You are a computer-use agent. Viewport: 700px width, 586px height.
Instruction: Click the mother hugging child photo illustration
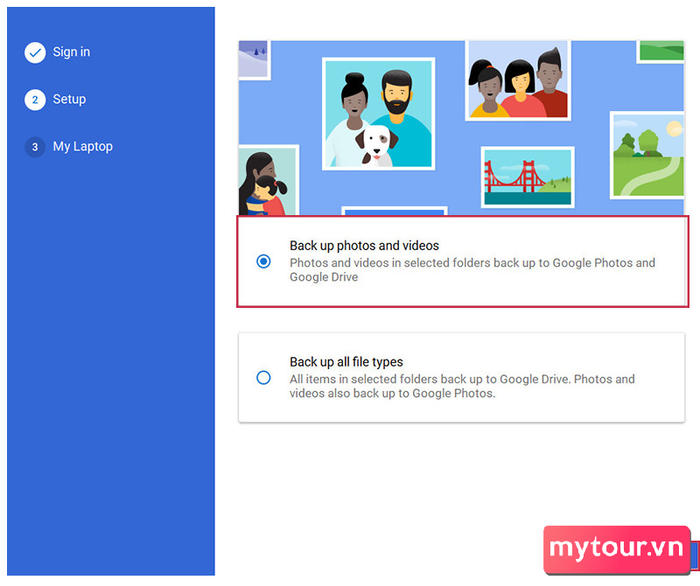tap(269, 180)
